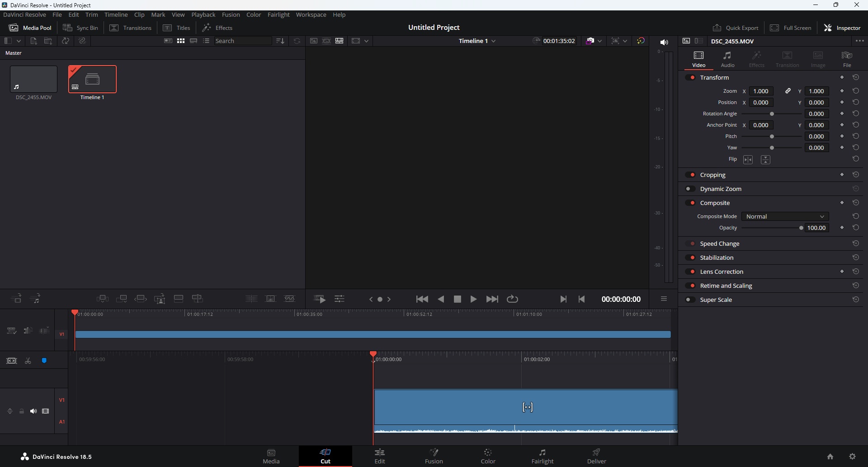This screenshot has height=467, width=868.
Task: Switch to the Fusion page
Action: [x=434, y=456]
